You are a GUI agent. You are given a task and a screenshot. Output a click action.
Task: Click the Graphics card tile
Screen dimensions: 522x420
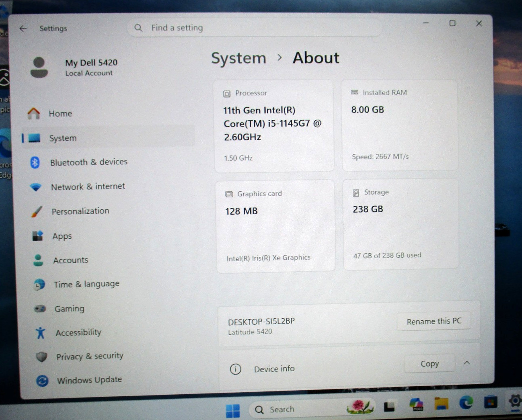pyautogui.click(x=276, y=226)
